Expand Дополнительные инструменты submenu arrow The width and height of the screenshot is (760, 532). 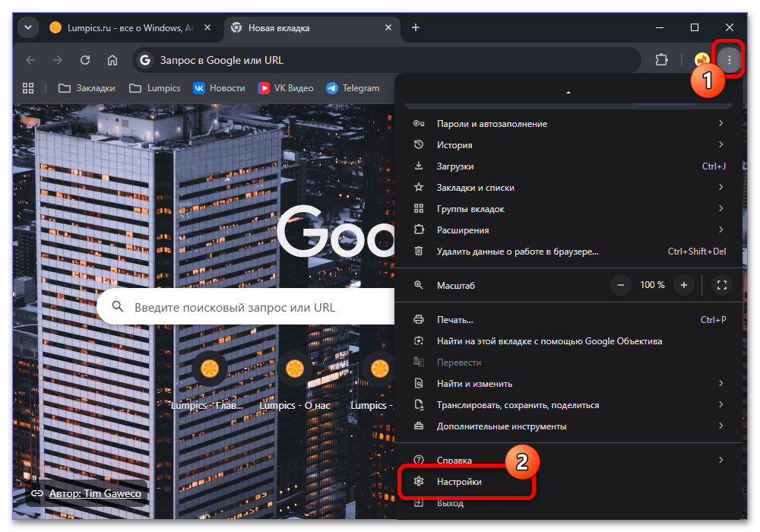(721, 426)
